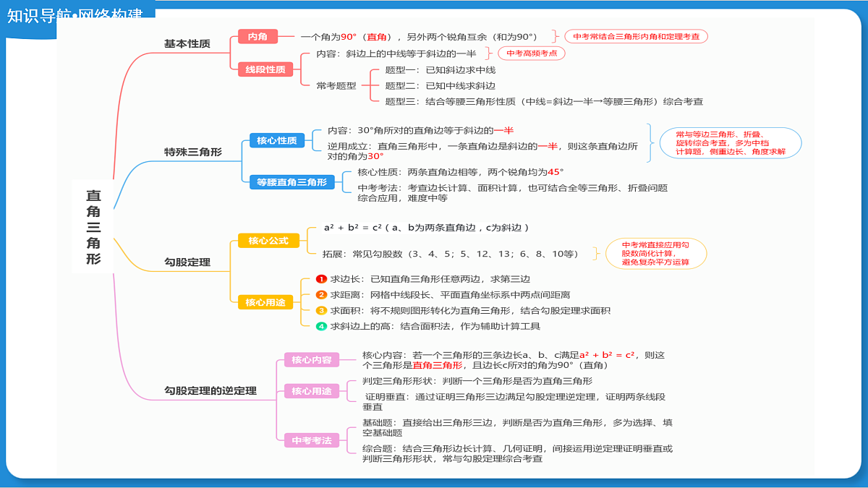The image size is (868, 488).
Task: Click the pink 核心用途 node under 逆定理
Action: (x=312, y=391)
